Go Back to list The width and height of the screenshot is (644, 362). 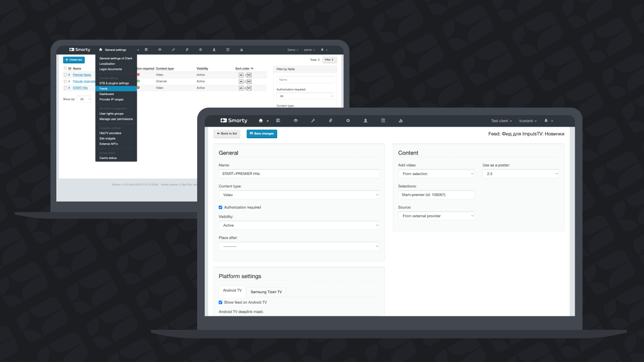(x=227, y=134)
